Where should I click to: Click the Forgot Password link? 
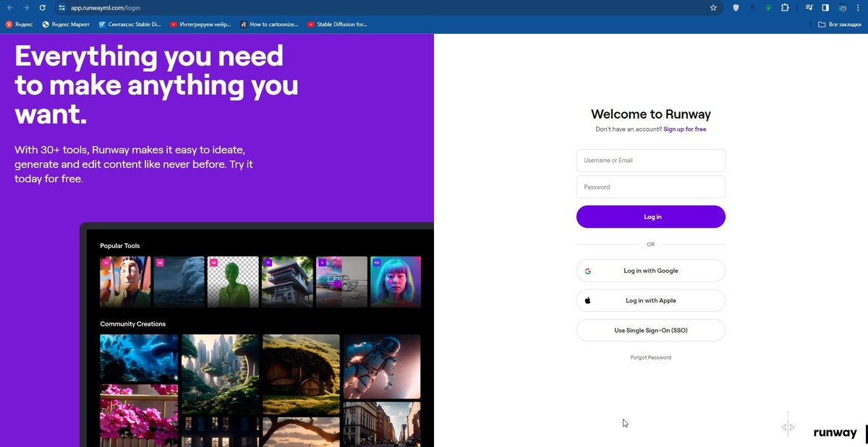tap(651, 357)
